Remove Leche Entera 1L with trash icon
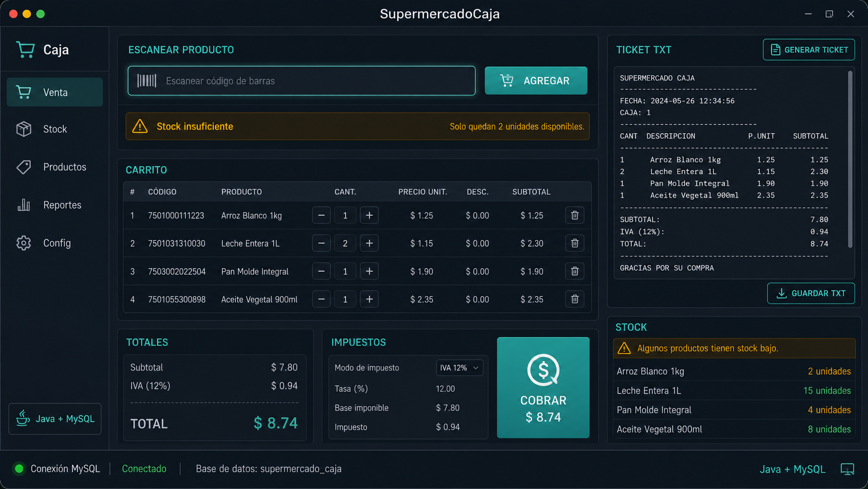 tap(575, 243)
